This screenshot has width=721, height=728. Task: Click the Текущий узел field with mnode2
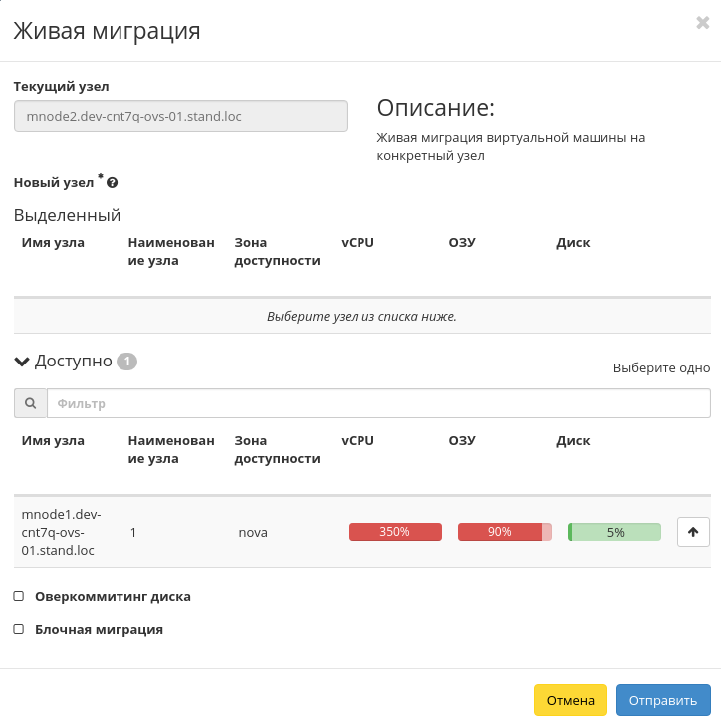[180, 116]
